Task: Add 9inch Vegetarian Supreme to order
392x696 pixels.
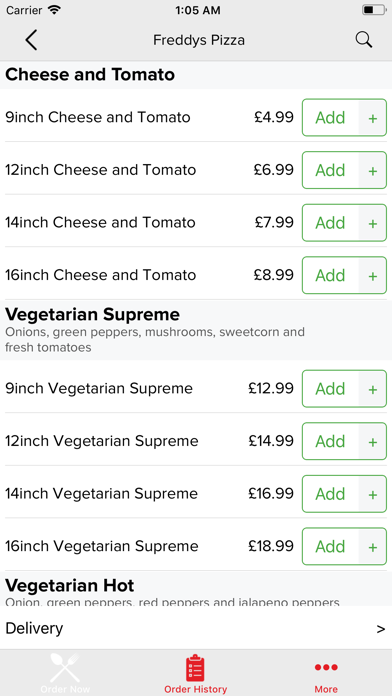Action: point(330,388)
